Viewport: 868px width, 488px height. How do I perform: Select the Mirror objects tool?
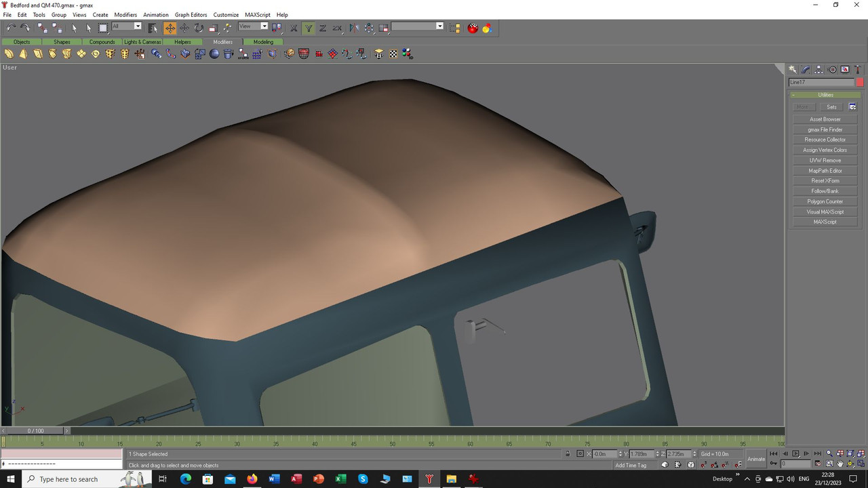point(354,28)
